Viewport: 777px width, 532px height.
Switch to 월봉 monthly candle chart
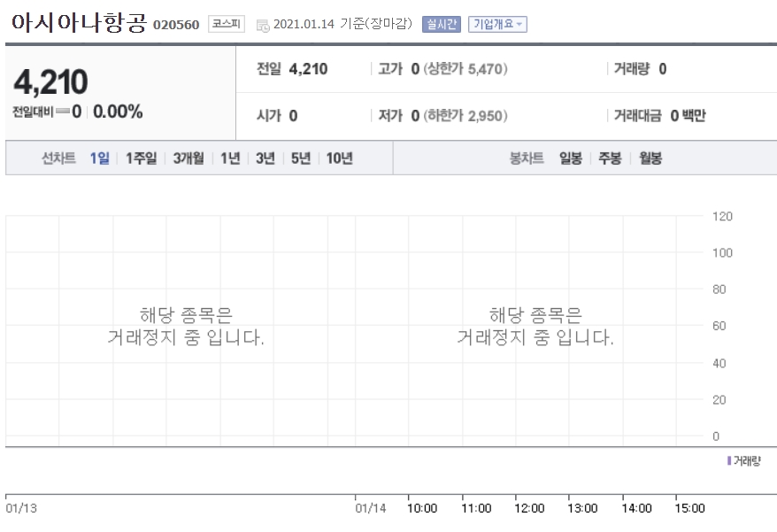(x=650, y=158)
